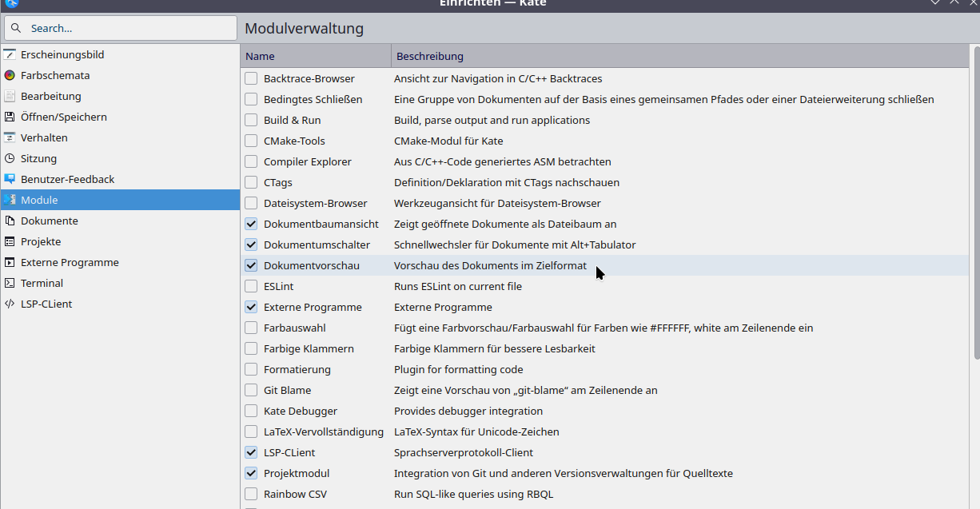The height and width of the screenshot is (509, 980).
Task: Enable the Backtrace-Browser plugin checkbox
Action: pos(251,78)
